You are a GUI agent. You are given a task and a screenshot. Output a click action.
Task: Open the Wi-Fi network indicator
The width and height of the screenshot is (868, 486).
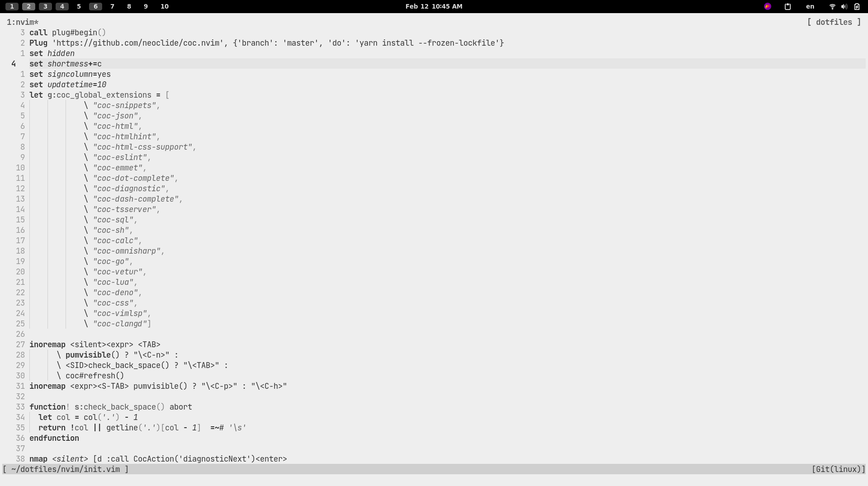pos(832,6)
